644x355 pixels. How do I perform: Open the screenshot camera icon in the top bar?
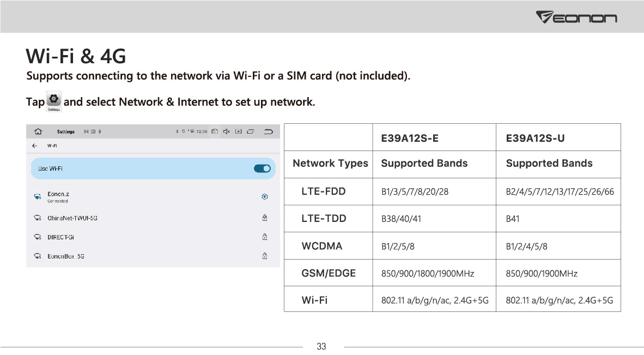coord(214,131)
